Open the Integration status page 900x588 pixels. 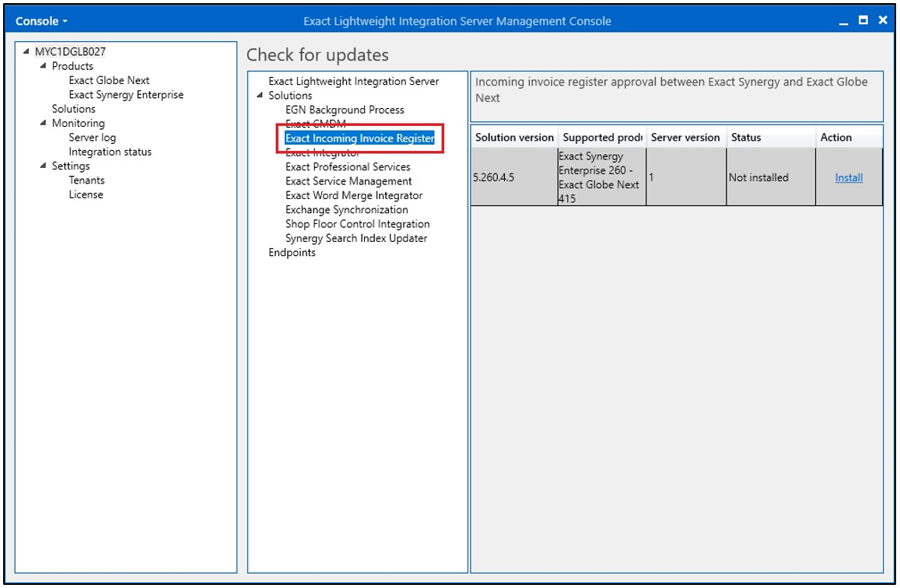[x=110, y=152]
